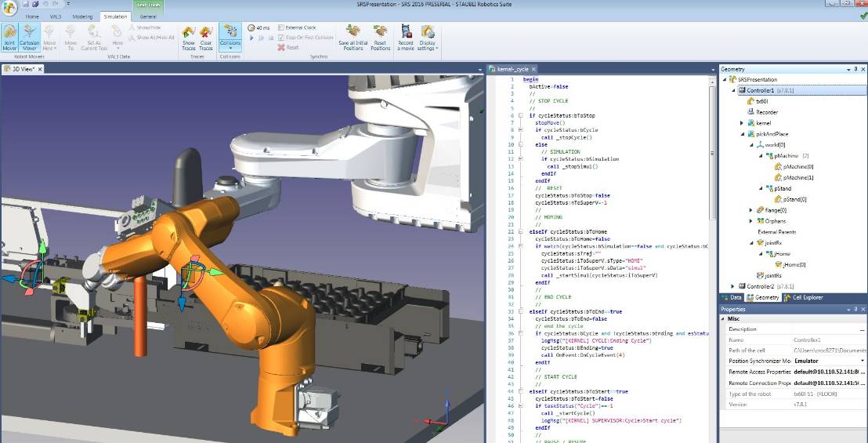Image resolution: width=868 pixels, height=443 pixels.
Task: Expand the flange[0] node
Action: coord(750,210)
